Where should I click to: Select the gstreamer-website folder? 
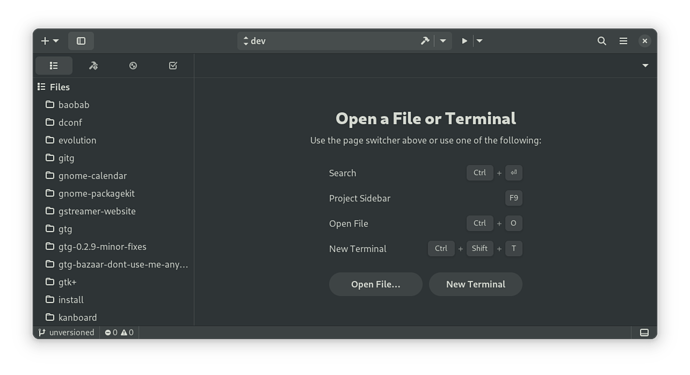coord(114,211)
